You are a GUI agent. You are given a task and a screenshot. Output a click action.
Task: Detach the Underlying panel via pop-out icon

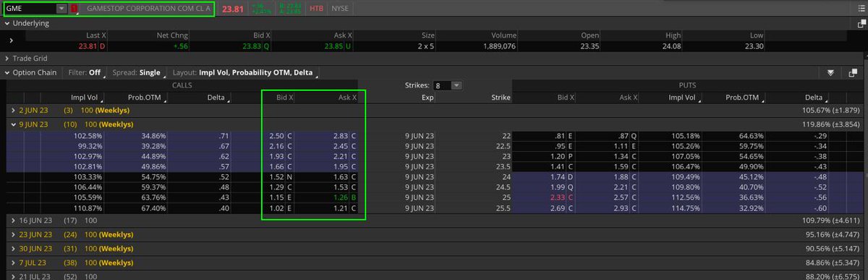tap(861, 23)
